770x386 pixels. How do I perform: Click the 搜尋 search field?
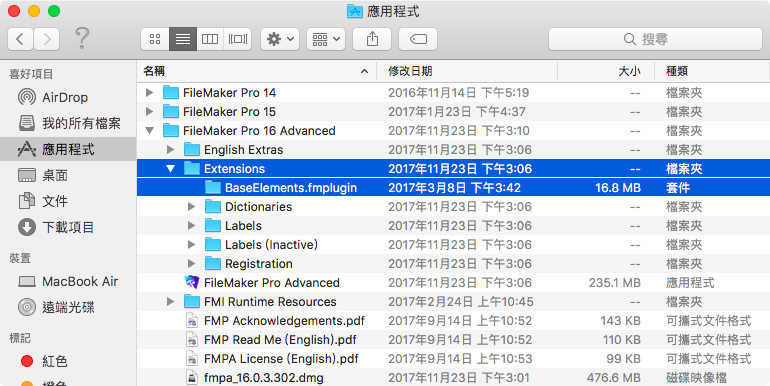[x=655, y=39]
